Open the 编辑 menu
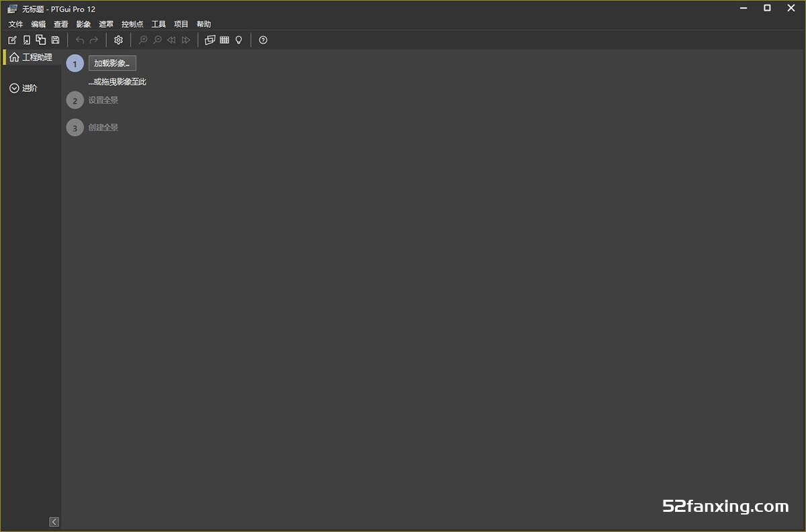Viewport: 806px width, 532px height. click(38, 24)
